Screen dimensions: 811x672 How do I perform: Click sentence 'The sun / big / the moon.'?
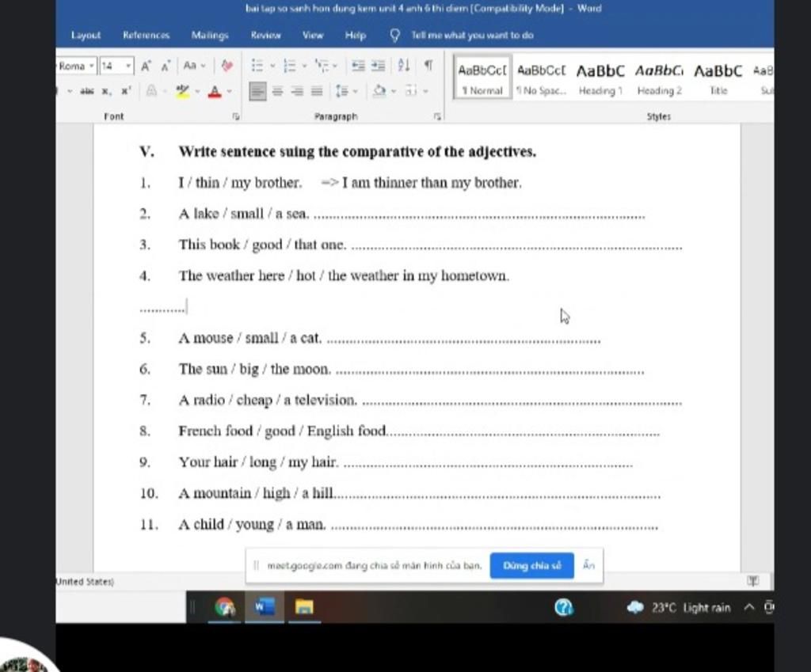[x=255, y=369]
